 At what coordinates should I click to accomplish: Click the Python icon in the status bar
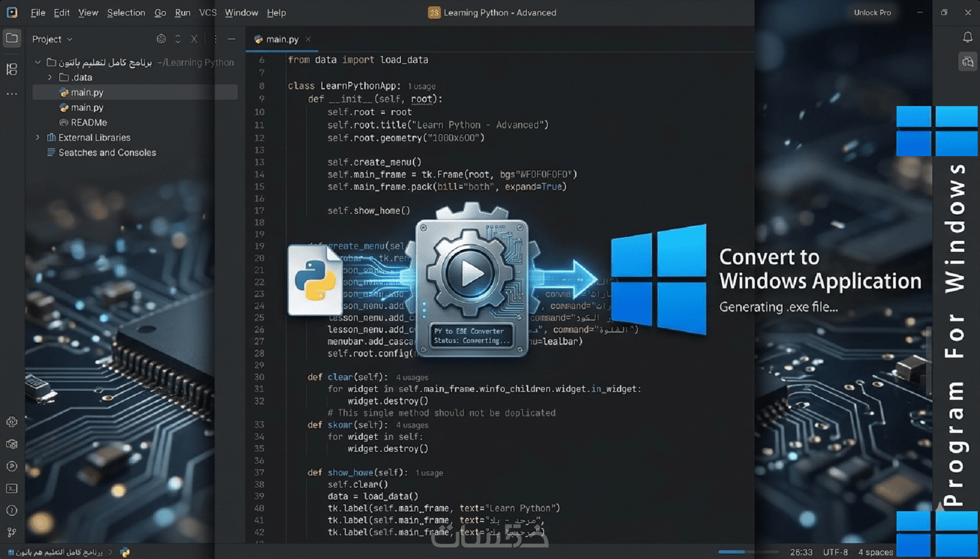click(x=125, y=552)
